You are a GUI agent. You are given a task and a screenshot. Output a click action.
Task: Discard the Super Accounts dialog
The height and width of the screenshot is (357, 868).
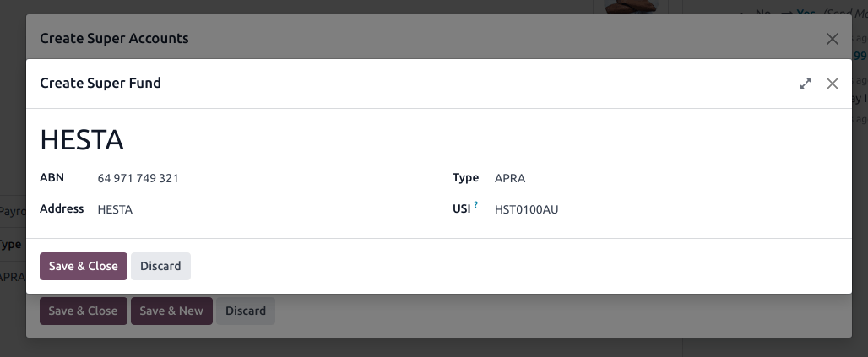pos(246,311)
